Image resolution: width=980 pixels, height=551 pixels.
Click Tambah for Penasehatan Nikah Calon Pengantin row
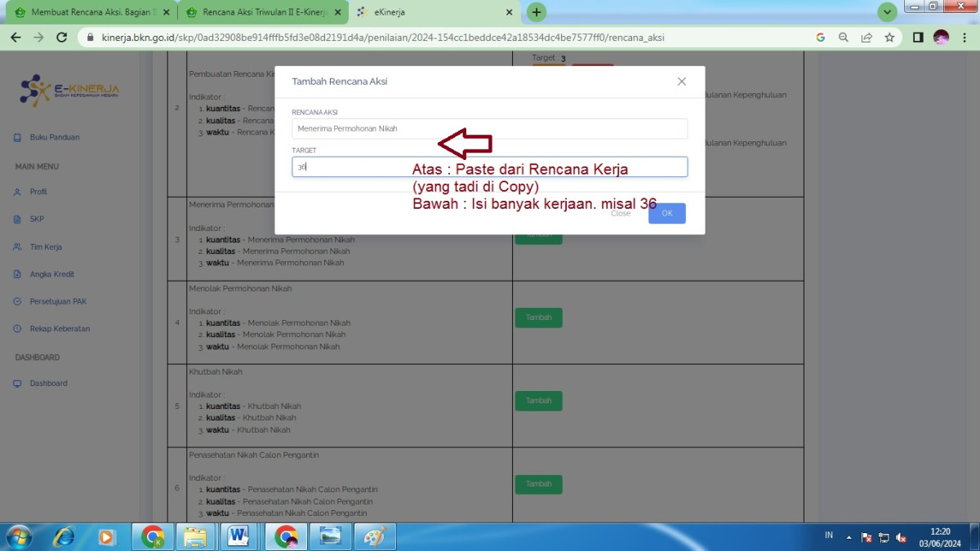[x=538, y=484]
